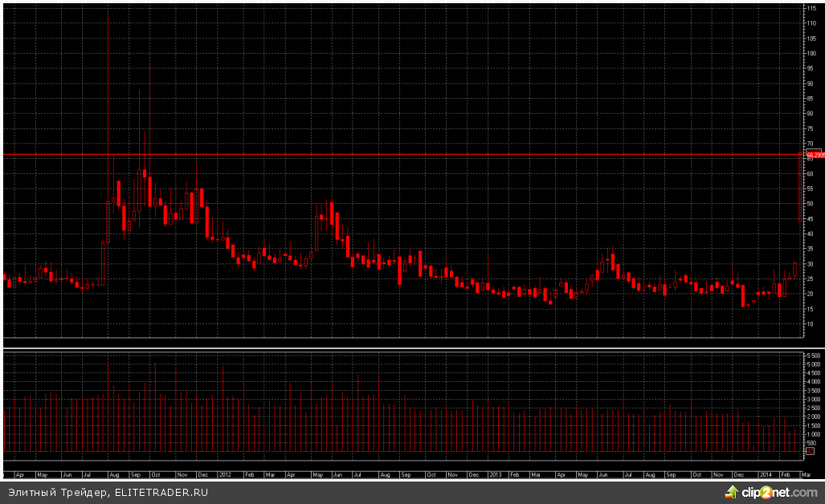This screenshot has width=825, height=504.
Task: Open the ELITETRADER.RU watermark link
Action: tap(161, 492)
